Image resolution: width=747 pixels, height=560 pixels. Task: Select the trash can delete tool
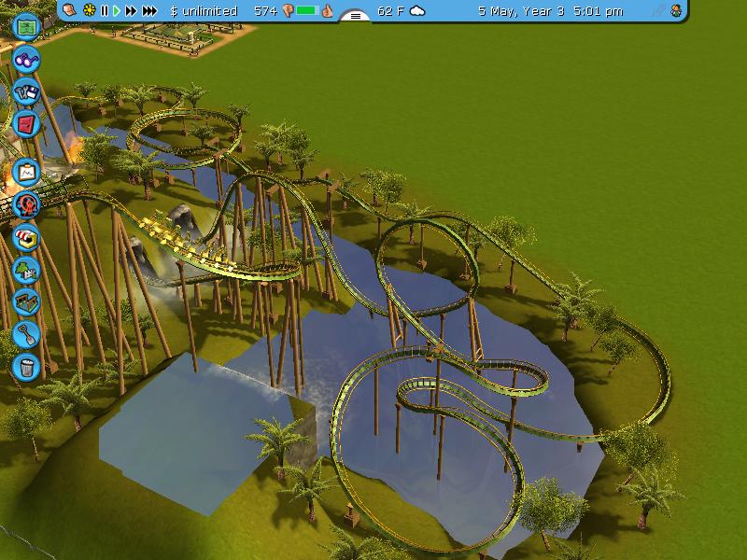[x=26, y=367]
